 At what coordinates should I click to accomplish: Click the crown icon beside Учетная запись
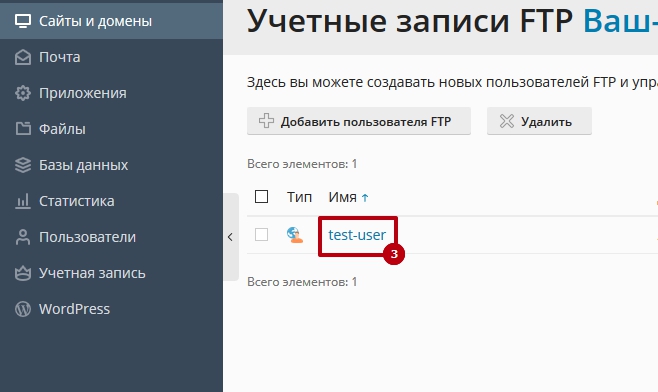(23, 273)
